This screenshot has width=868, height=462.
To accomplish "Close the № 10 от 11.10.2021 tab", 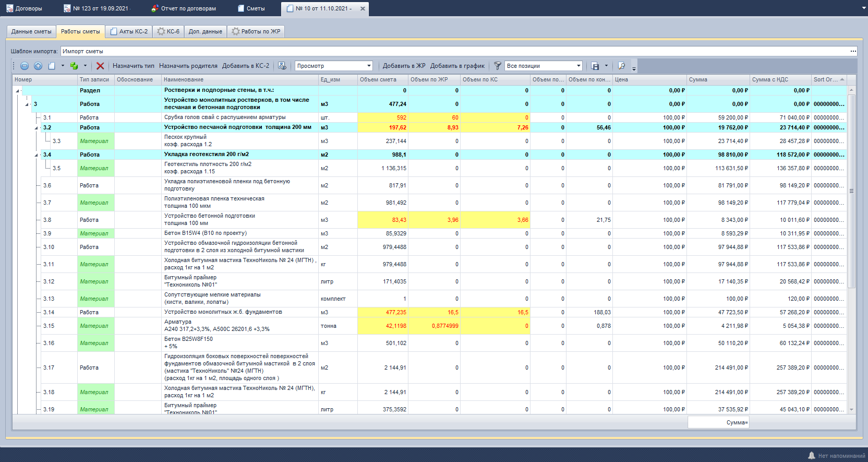I will (x=363, y=9).
